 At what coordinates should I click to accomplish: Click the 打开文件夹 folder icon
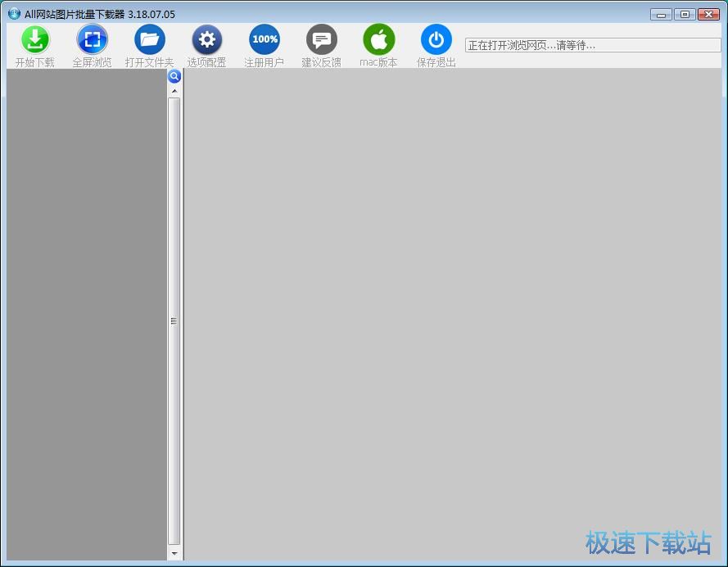150,39
